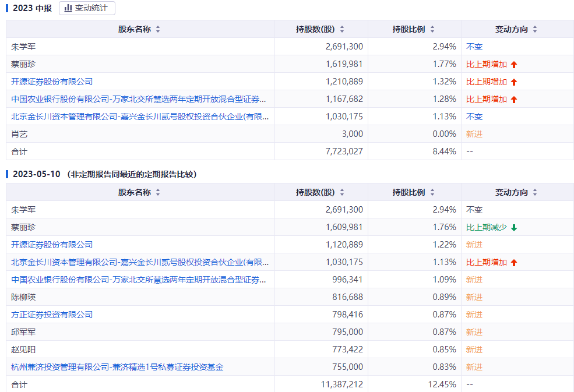
Task: Click 新进 status in 肖艺 row
Action: tap(474, 134)
